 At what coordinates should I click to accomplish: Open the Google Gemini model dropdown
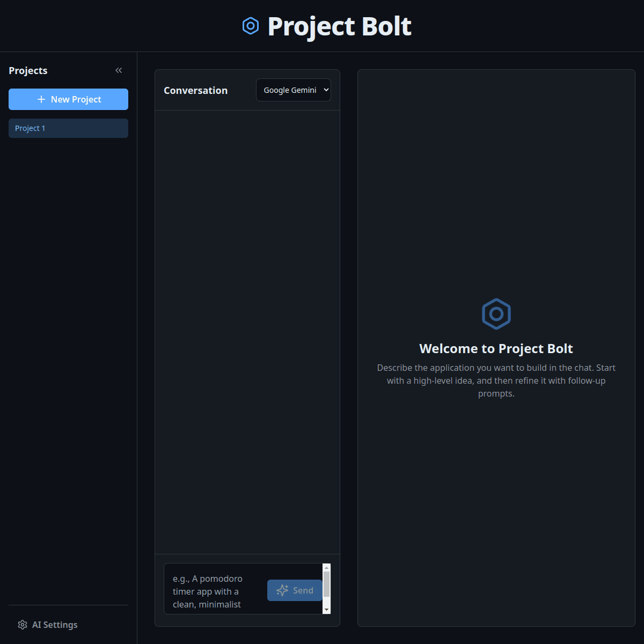[294, 90]
